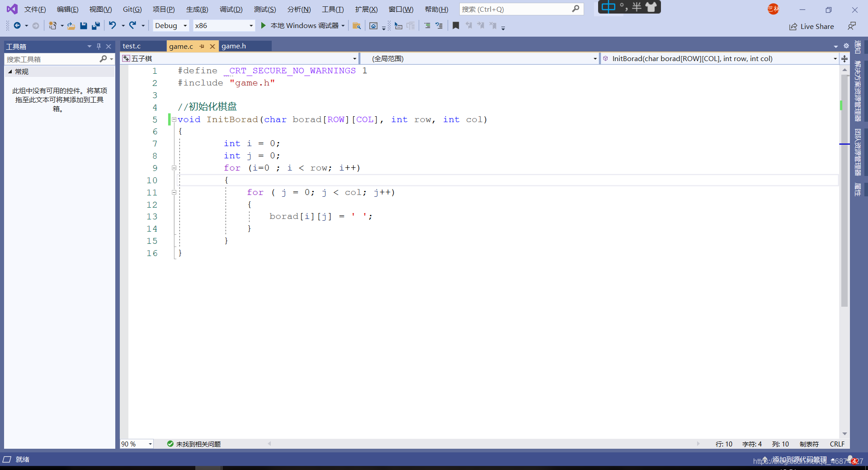Click the editor settings gear icon

coord(846,46)
